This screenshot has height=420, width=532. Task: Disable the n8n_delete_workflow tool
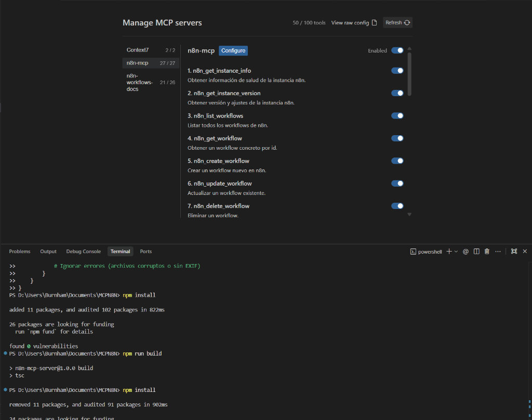coord(397,206)
